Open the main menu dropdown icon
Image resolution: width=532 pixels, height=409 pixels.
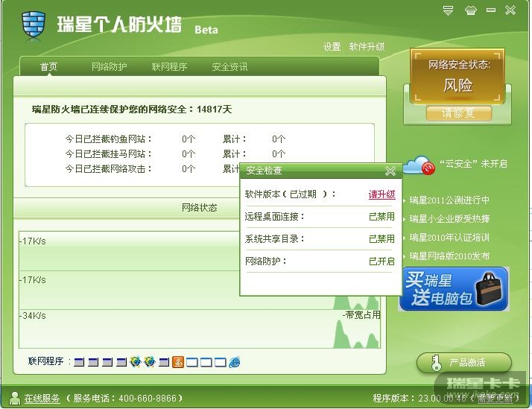[449, 10]
